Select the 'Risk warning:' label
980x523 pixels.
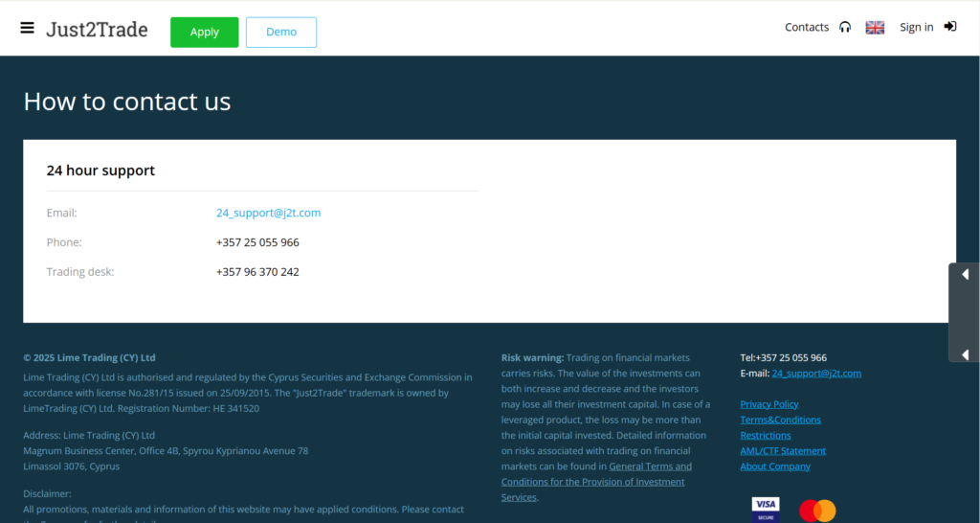coord(532,358)
